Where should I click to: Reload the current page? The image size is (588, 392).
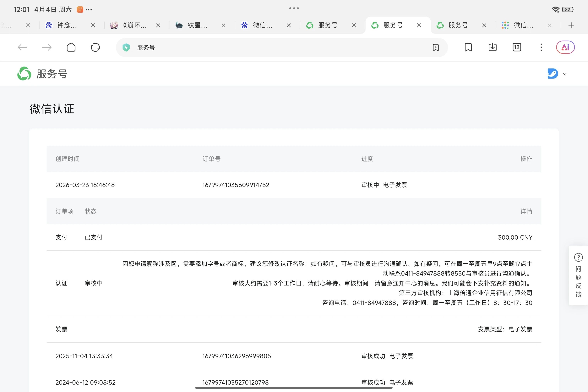[95, 47]
